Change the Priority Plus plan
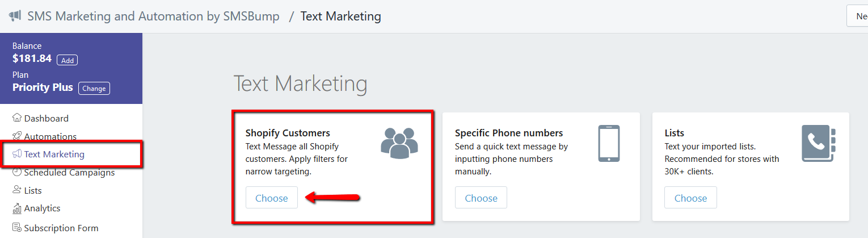The image size is (868, 238). click(94, 89)
